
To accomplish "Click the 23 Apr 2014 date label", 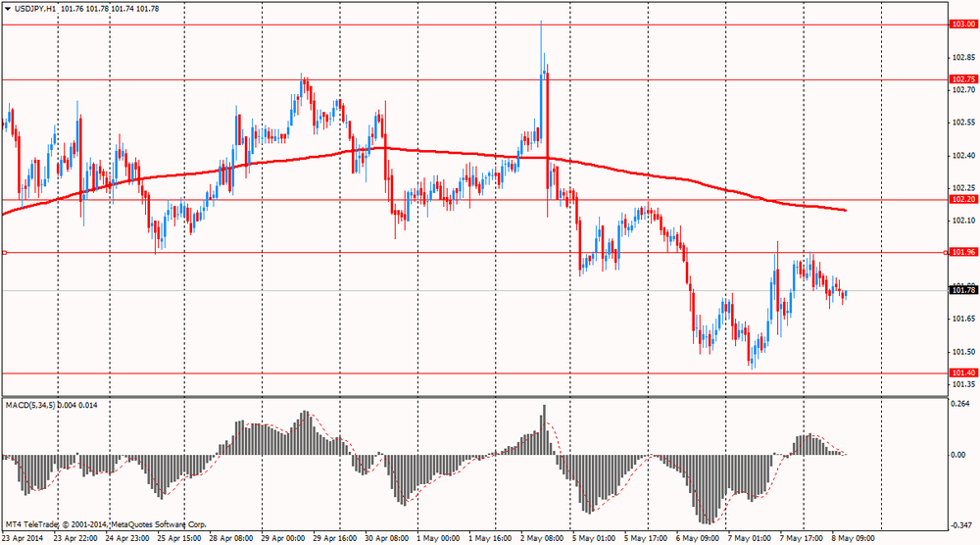I will tap(23, 538).
